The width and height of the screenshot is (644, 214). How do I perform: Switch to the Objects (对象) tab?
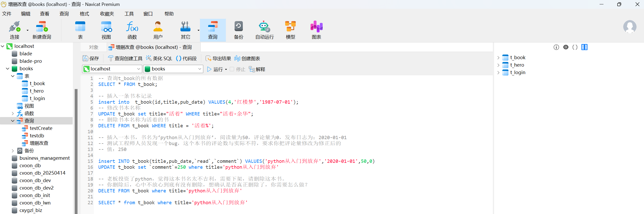[x=94, y=47]
